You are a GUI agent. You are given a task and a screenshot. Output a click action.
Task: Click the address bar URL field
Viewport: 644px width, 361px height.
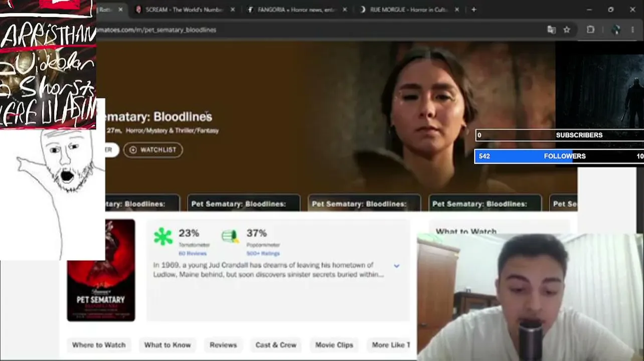321,30
